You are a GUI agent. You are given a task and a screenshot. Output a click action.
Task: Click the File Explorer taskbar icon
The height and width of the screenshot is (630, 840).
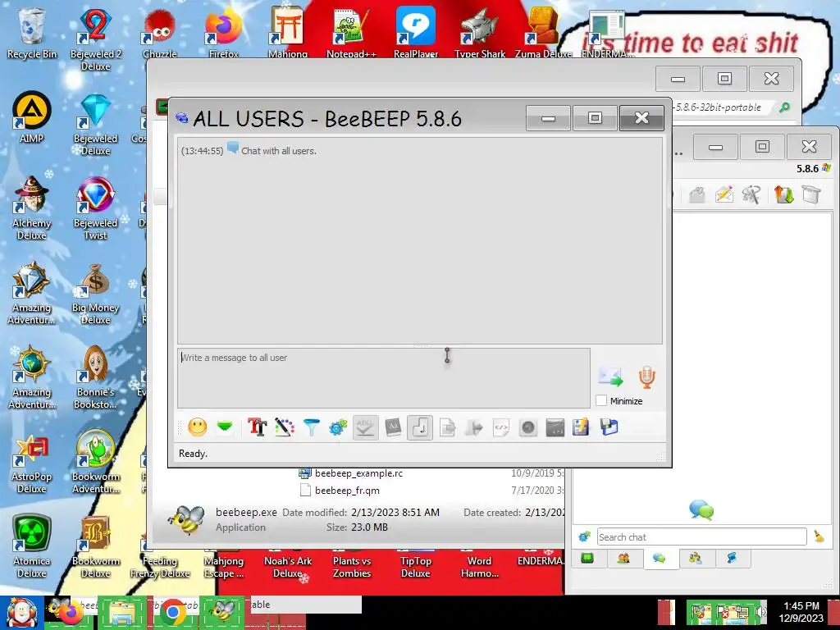click(x=121, y=612)
